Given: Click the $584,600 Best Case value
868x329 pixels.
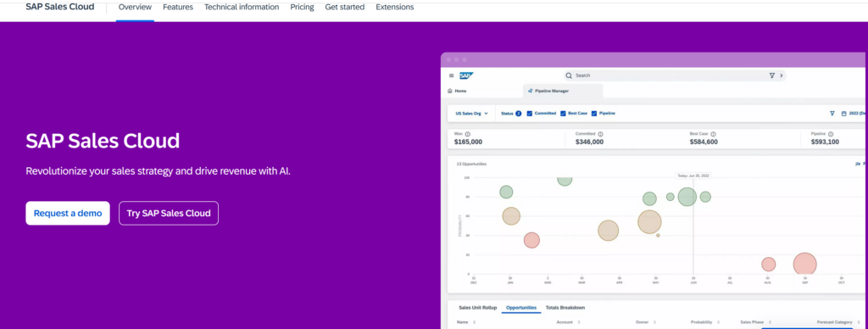Looking at the screenshot, I should tap(704, 142).
